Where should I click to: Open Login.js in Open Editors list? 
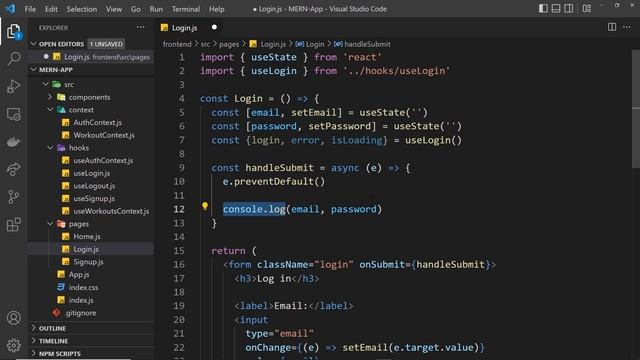(x=91, y=57)
